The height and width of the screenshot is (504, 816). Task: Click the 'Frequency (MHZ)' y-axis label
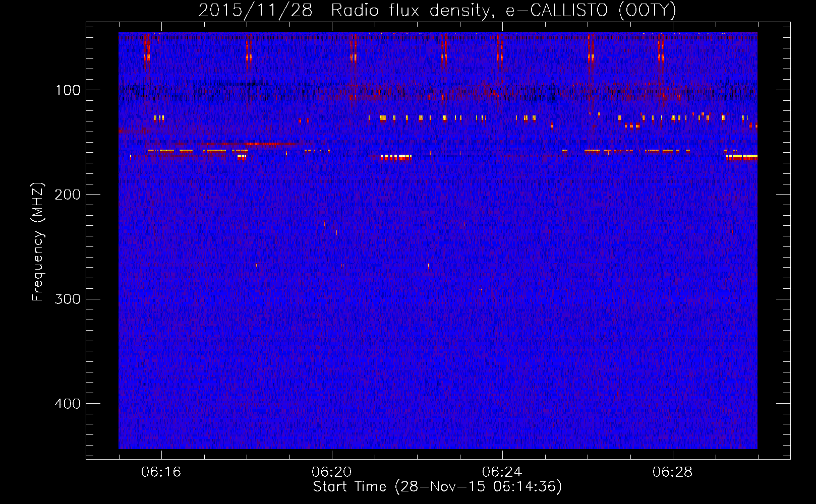38,242
